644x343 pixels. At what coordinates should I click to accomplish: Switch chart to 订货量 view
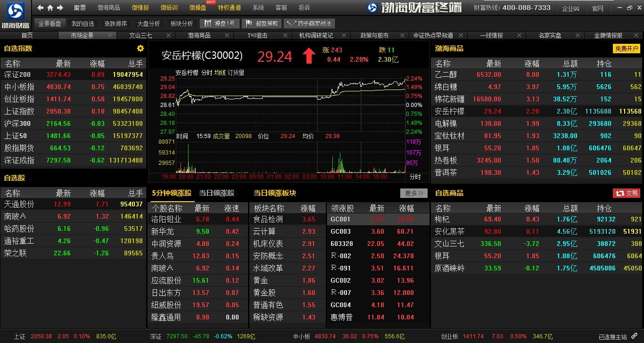click(x=236, y=73)
